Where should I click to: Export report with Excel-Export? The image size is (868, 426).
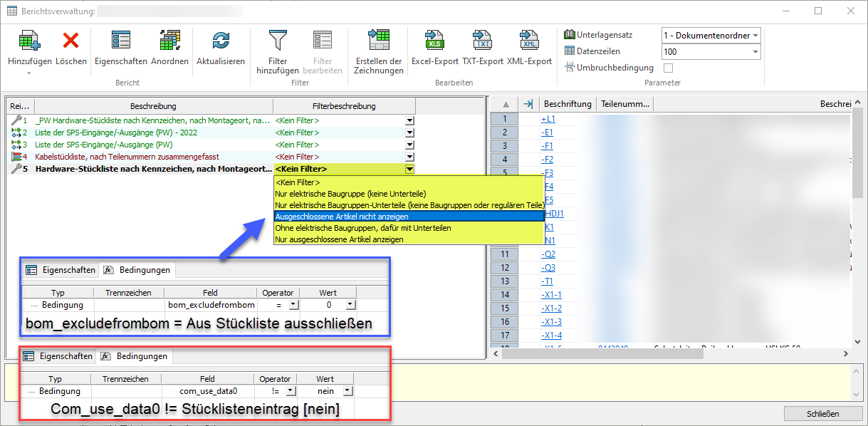(x=434, y=42)
